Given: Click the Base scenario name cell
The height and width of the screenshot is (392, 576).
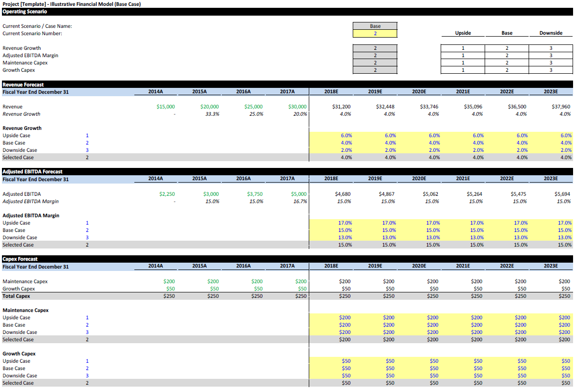Looking at the screenshot, I should [375, 26].
